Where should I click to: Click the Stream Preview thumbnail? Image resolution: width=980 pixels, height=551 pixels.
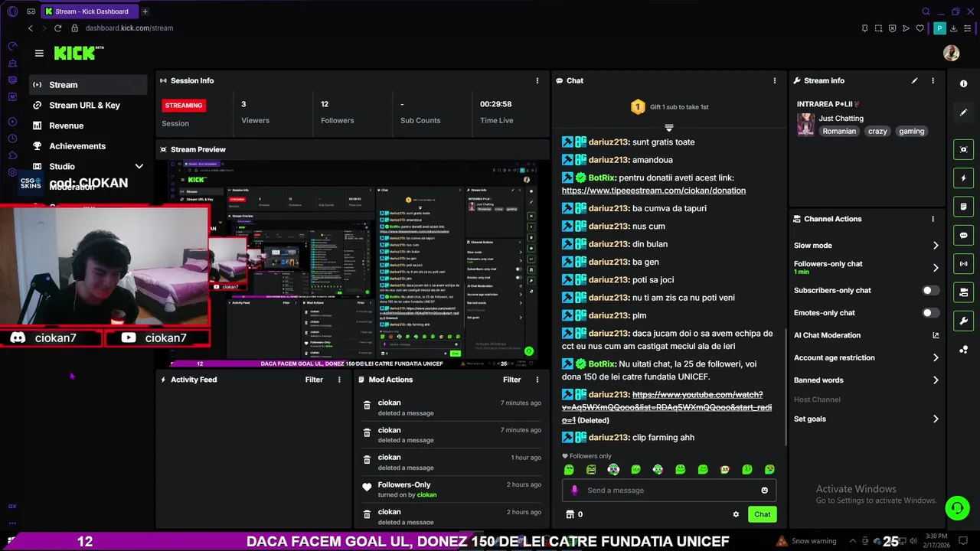click(x=352, y=262)
